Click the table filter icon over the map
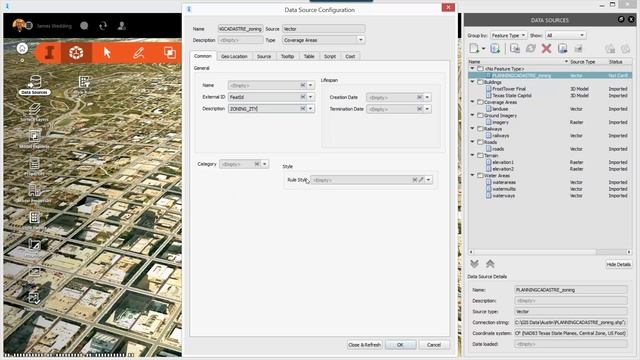Image resolution: width=640 pixels, height=360 pixels. pyautogui.click(x=84, y=82)
